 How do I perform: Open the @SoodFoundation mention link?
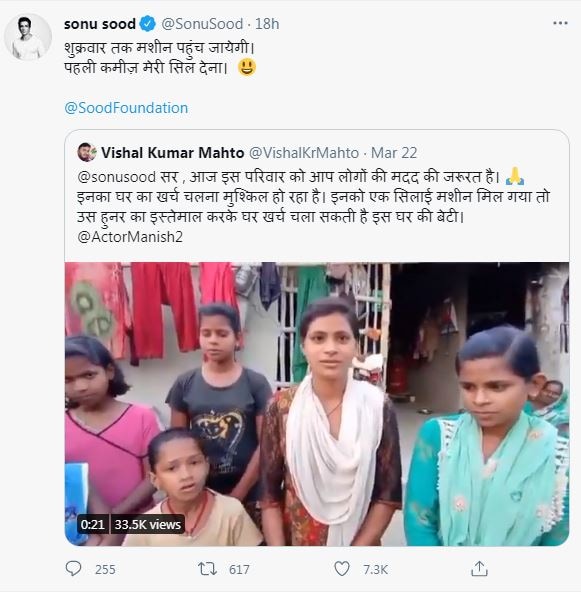click(126, 108)
